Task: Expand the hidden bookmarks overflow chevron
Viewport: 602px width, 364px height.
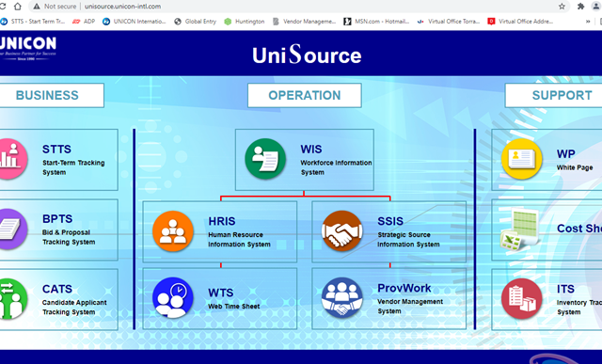Action: [x=588, y=22]
